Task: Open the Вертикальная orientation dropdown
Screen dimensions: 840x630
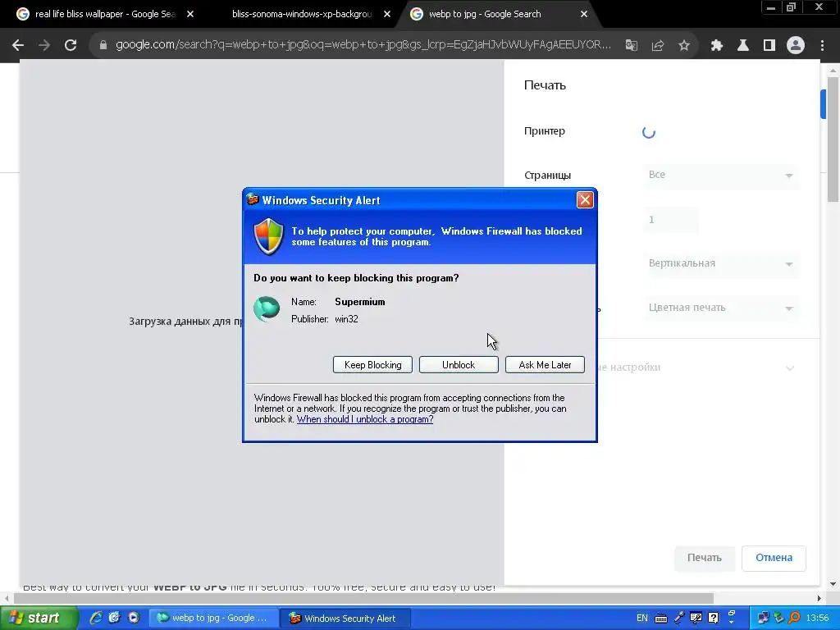Action: (721, 263)
